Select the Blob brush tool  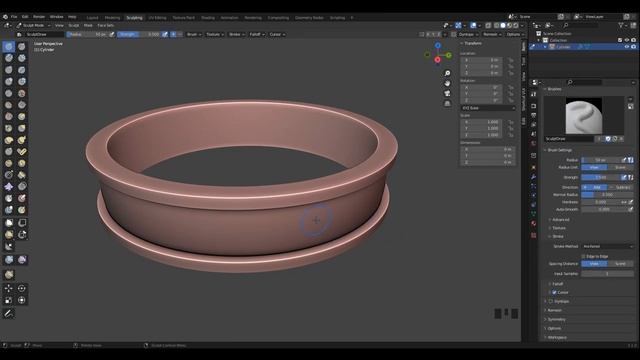(22, 81)
